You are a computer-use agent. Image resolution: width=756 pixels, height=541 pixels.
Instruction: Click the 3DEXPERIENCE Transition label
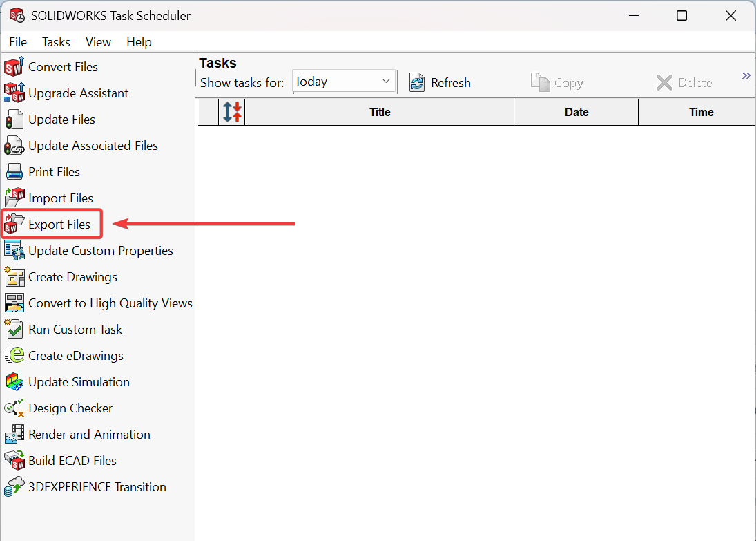(97, 487)
